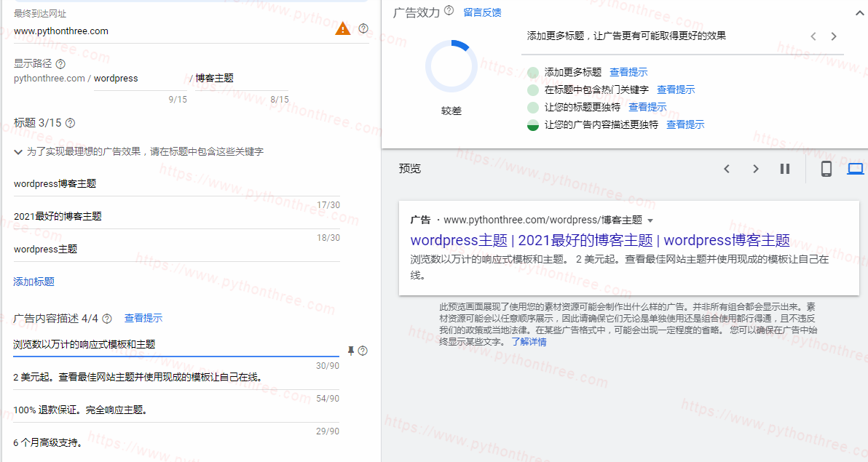Open help icon beside 广告内容描述 4/4
This screenshot has width=868, height=462.
point(107,319)
